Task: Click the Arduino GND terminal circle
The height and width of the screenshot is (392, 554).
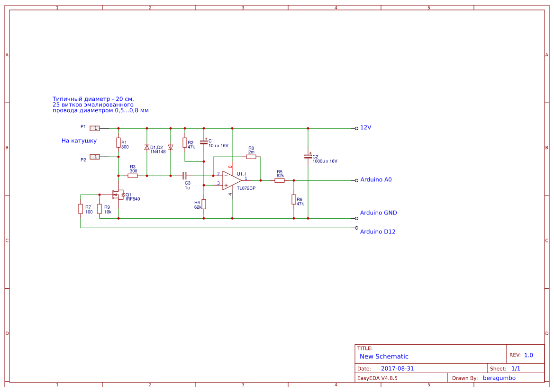Action: tap(356, 218)
